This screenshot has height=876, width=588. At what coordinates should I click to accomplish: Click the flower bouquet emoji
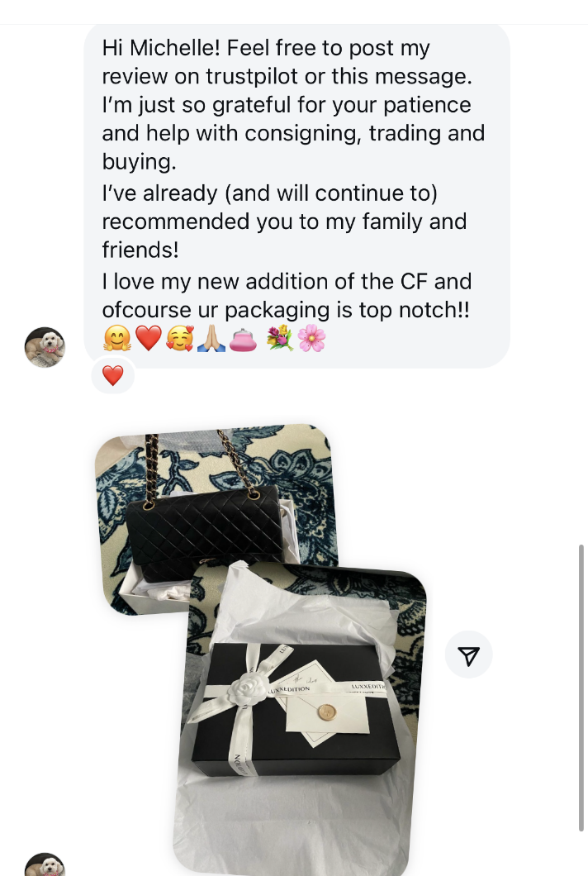point(280,339)
